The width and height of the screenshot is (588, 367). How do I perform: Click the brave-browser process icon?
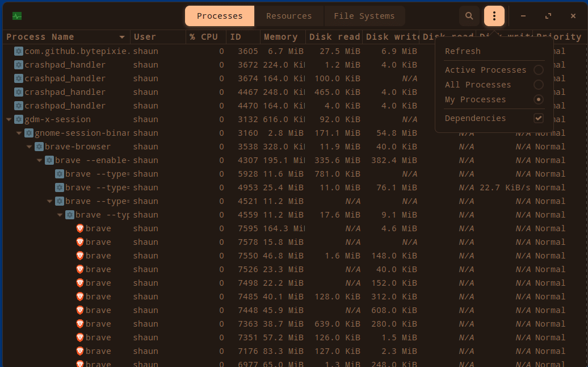pyautogui.click(x=39, y=147)
